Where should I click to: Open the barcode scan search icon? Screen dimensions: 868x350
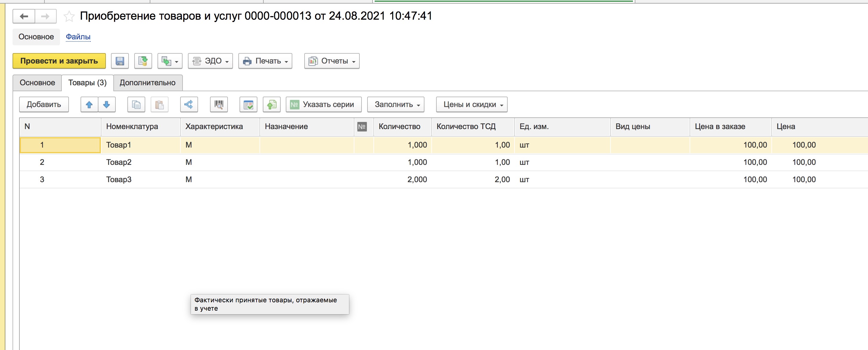click(219, 104)
